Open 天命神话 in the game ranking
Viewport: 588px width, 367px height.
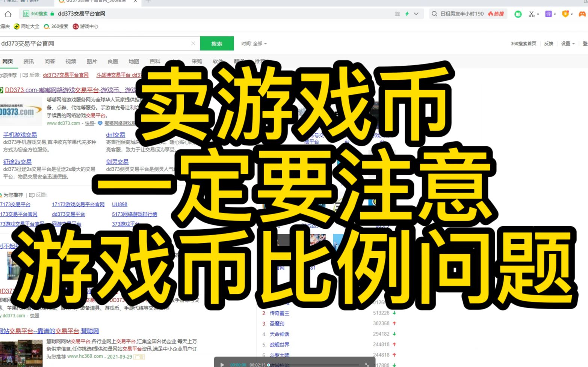click(280, 334)
